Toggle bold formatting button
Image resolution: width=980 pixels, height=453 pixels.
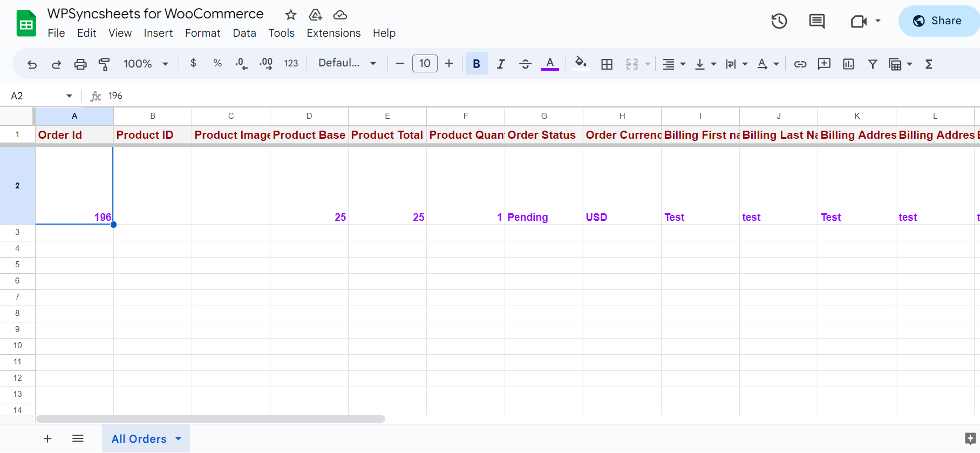pos(477,64)
